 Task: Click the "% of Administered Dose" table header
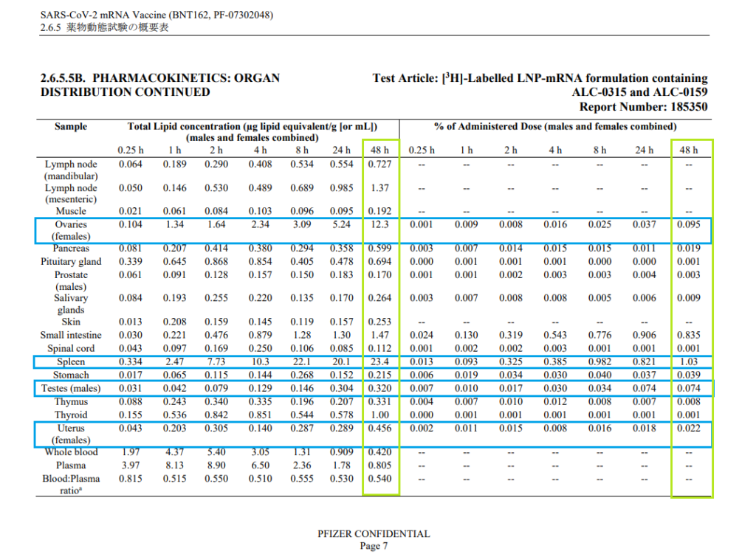555,127
